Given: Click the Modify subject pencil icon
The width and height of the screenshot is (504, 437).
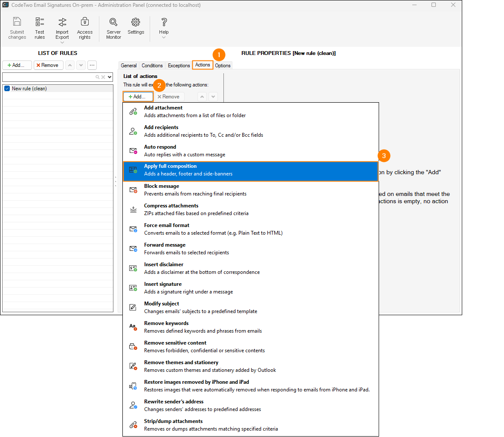Looking at the screenshot, I should pos(133,308).
